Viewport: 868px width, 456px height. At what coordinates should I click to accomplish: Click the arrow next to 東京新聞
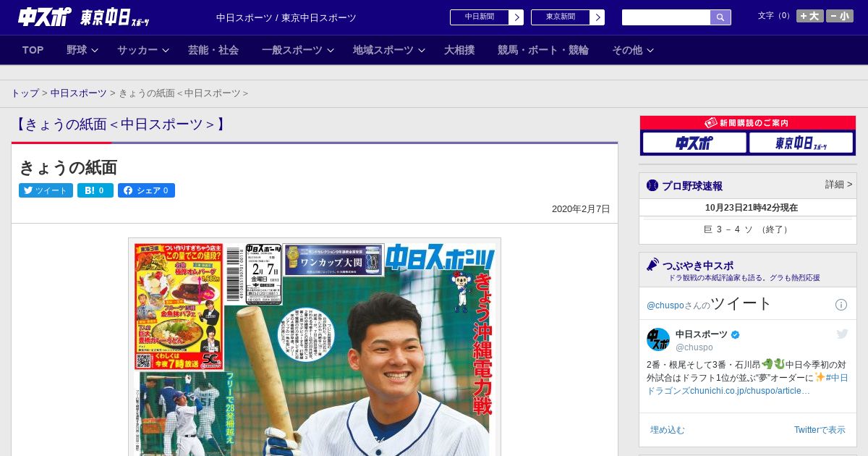pyautogui.click(x=597, y=17)
